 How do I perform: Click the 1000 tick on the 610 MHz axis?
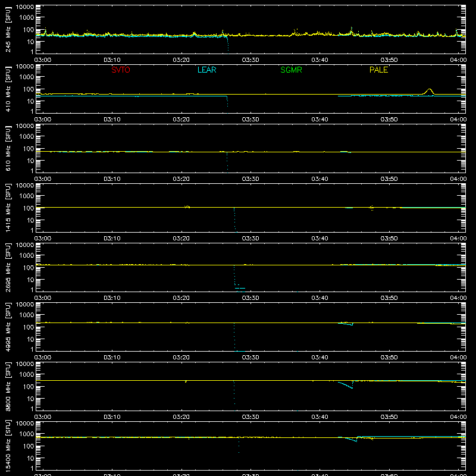coord(27,137)
